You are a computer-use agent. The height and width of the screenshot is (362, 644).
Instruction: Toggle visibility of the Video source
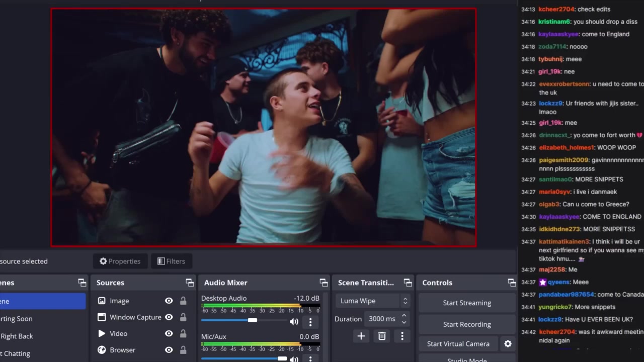click(x=169, y=333)
